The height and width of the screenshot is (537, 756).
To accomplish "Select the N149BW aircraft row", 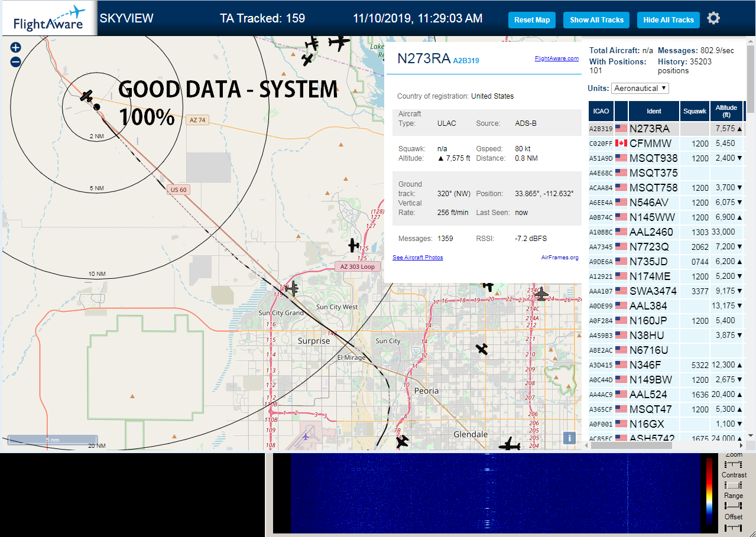I will (x=666, y=380).
